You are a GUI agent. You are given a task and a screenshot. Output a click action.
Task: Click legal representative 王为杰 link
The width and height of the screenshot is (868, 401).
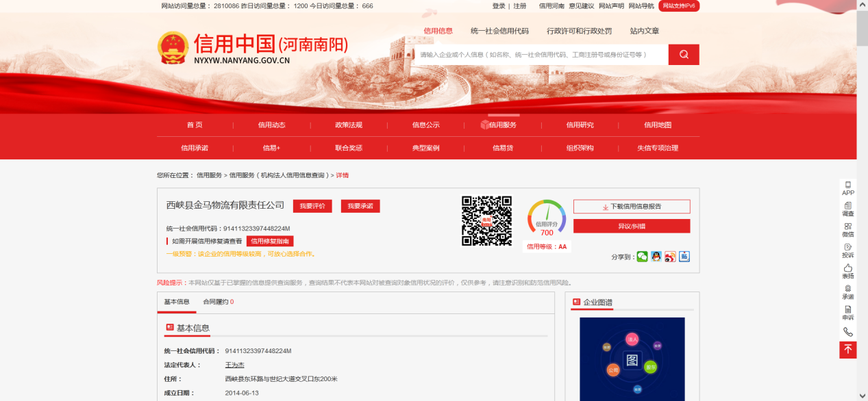[x=234, y=365]
